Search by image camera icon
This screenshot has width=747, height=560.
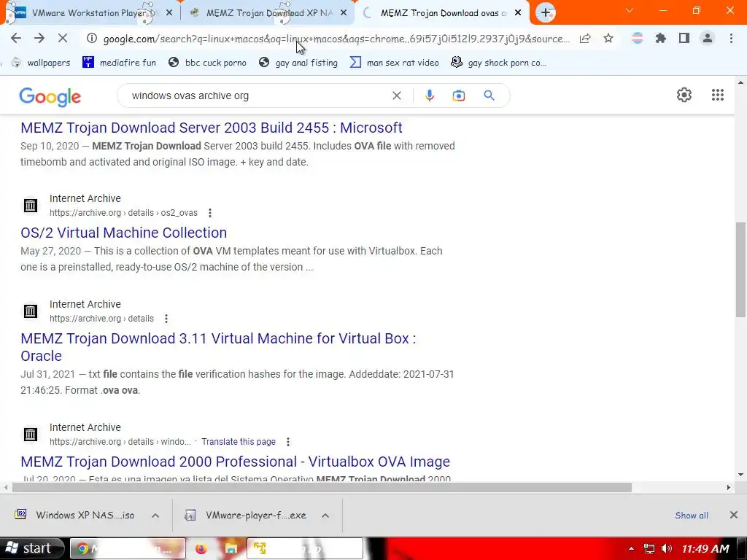pyautogui.click(x=458, y=96)
